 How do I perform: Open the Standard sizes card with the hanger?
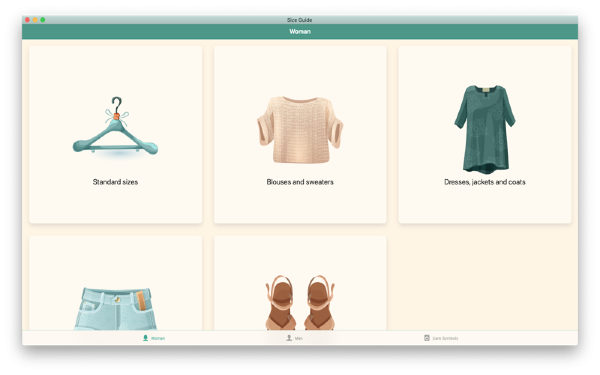115,134
